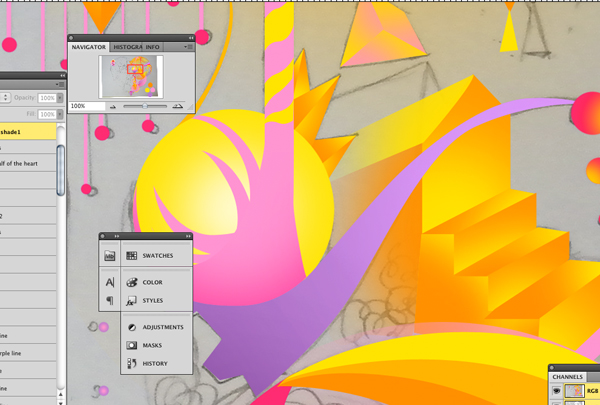This screenshot has height=405, width=600.
Task: Click the Navigator zoom percentage field
Action: click(87, 106)
